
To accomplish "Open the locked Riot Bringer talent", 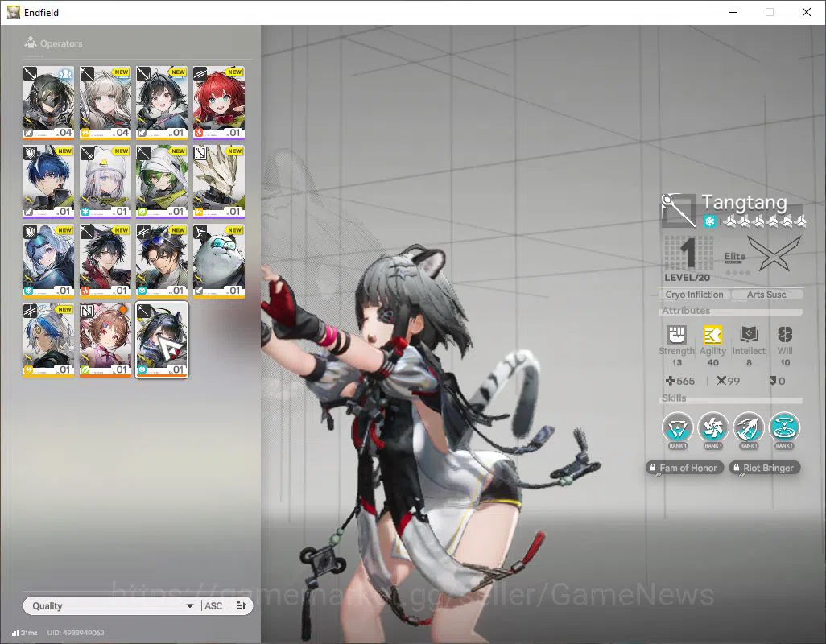I will tap(765, 468).
